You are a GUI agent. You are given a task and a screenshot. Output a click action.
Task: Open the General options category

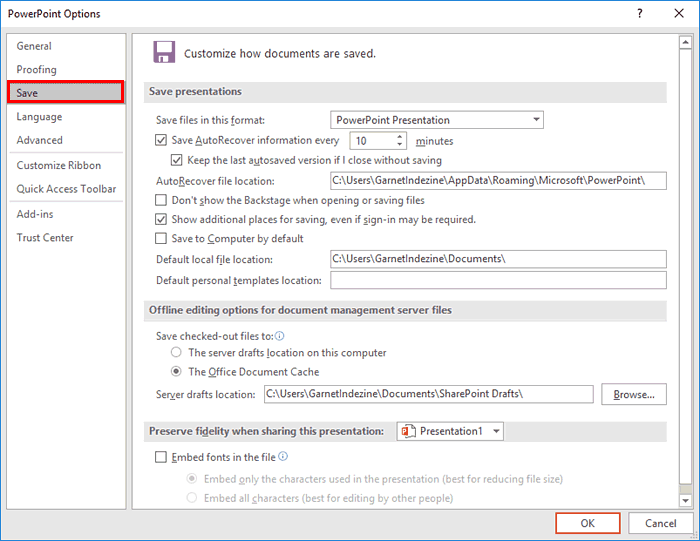tap(34, 46)
